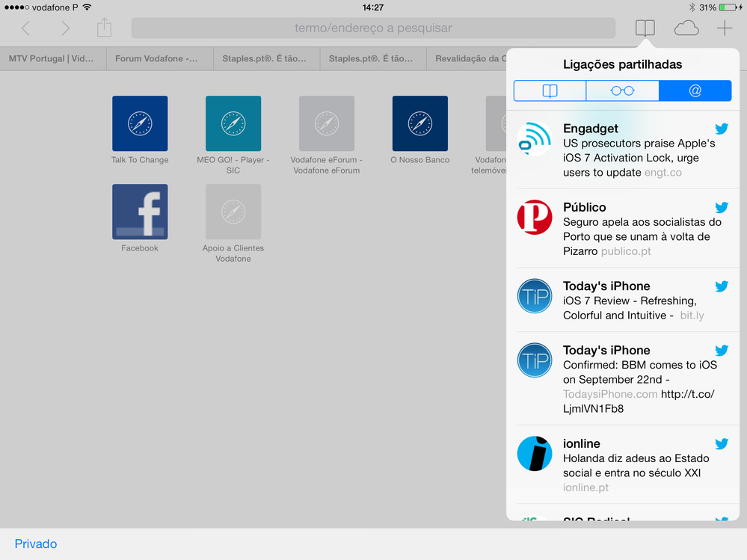Tap the search or address field
Viewport: 747px width, 560px height.
[x=373, y=28]
